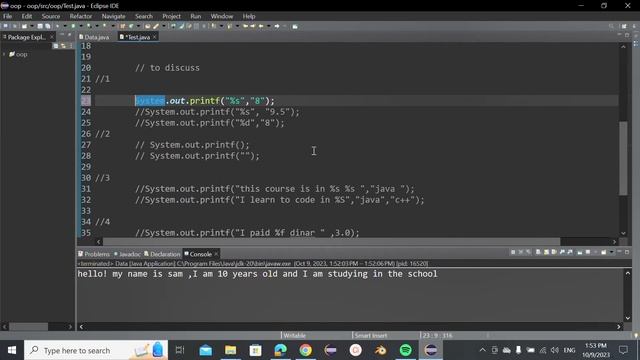This screenshot has width=640, height=360.
Task: Close the Console view tab
Action: pos(216,254)
